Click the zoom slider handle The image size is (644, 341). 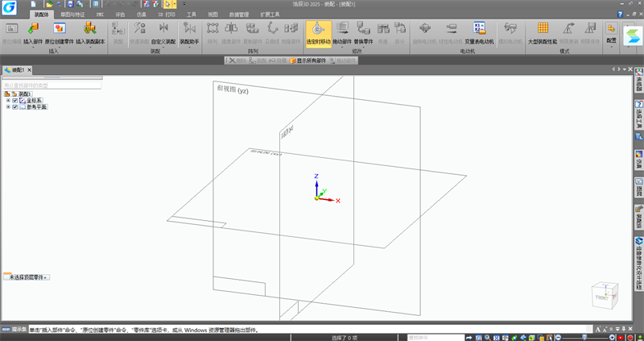(585, 338)
